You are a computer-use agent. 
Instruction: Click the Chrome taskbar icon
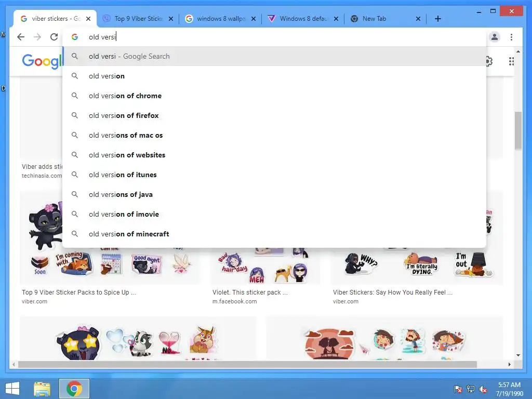[x=74, y=389]
